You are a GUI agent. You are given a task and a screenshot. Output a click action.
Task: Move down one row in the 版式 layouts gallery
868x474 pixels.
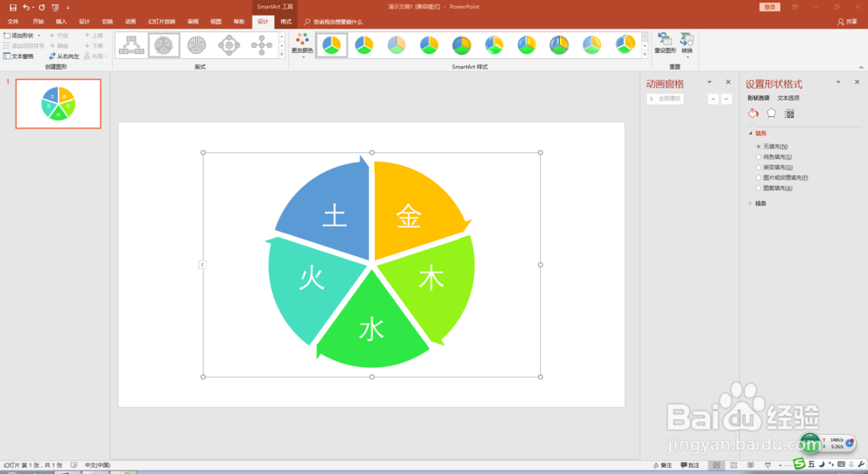(282, 45)
